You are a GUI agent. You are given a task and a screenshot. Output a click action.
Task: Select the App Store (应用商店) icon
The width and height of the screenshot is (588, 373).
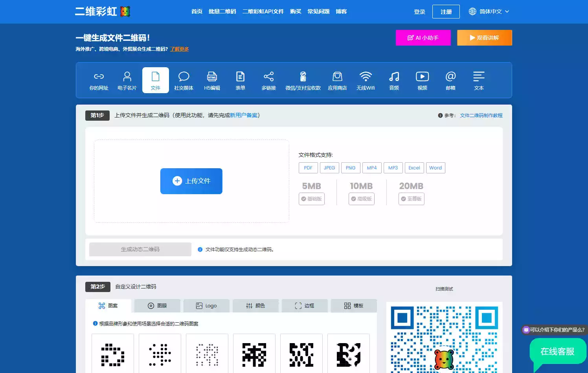point(337,80)
